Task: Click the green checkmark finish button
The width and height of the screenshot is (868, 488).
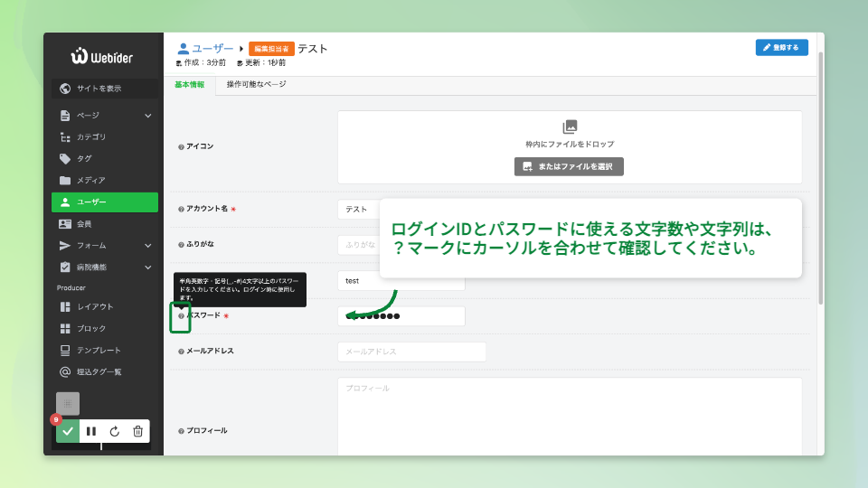Action: (x=68, y=431)
